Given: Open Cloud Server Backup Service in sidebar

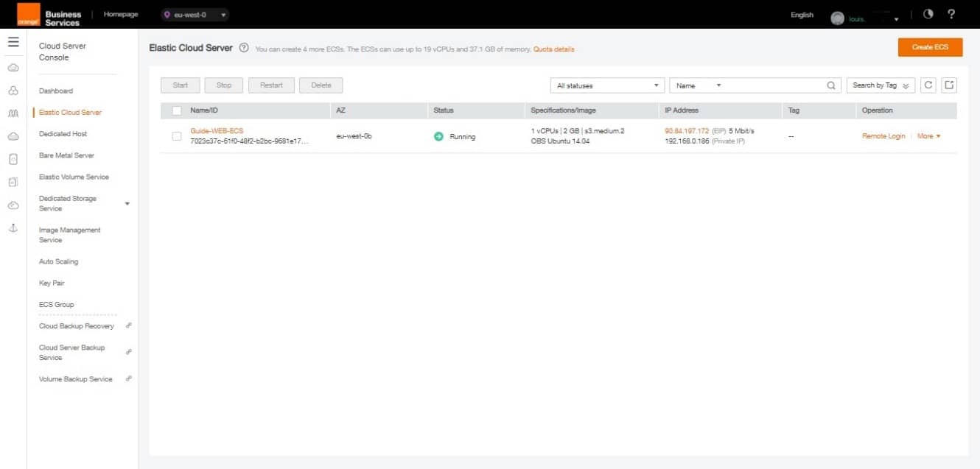Looking at the screenshot, I should [x=72, y=352].
